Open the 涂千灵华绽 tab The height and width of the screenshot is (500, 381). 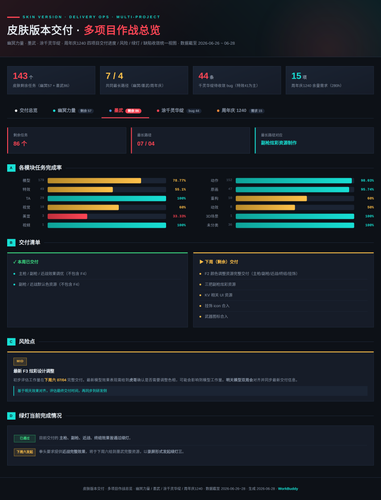179,110
